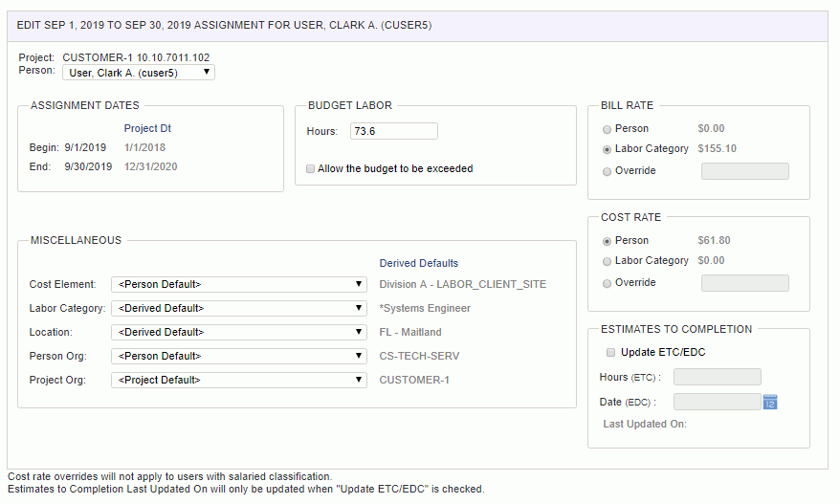
Task: Expand the Project Org dropdown
Action: [x=239, y=380]
